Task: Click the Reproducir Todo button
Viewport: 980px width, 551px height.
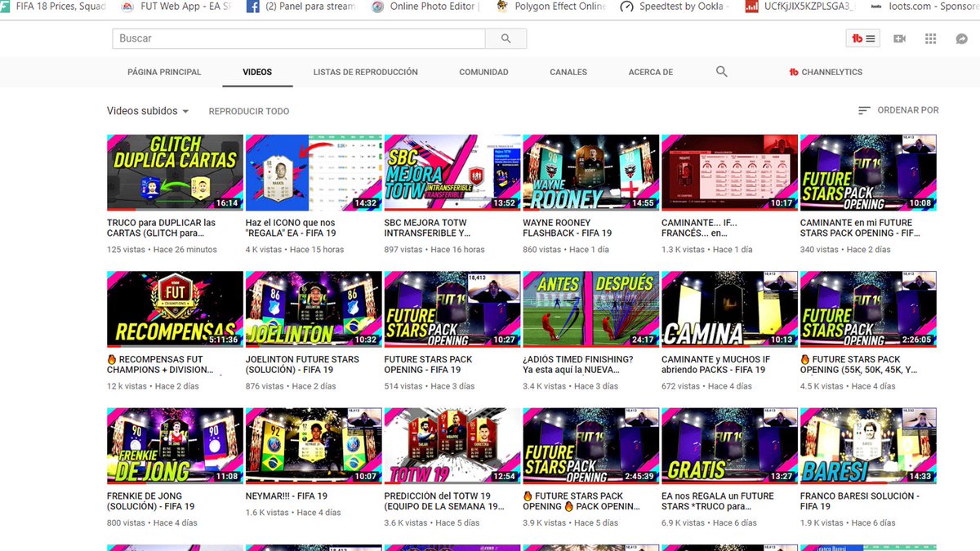Action: (249, 111)
